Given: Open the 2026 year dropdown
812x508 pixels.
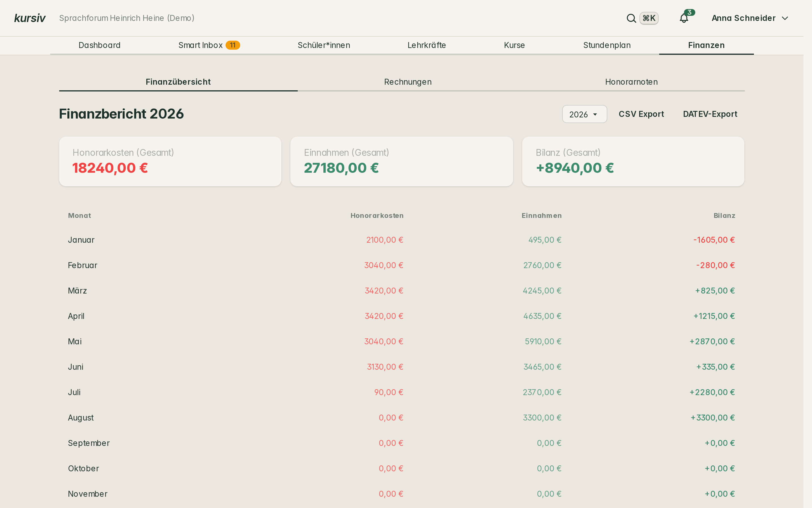Looking at the screenshot, I should 584,114.
